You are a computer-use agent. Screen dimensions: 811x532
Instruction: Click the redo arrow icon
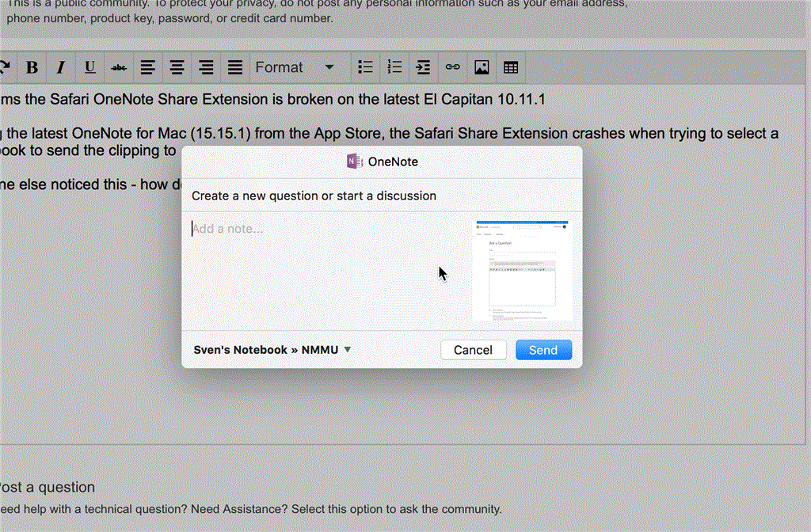[6, 67]
